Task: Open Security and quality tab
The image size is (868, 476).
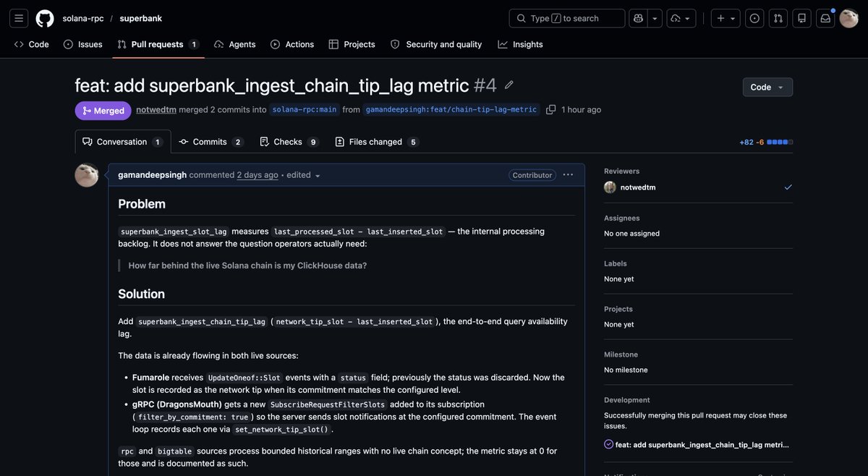Action: tap(436, 44)
